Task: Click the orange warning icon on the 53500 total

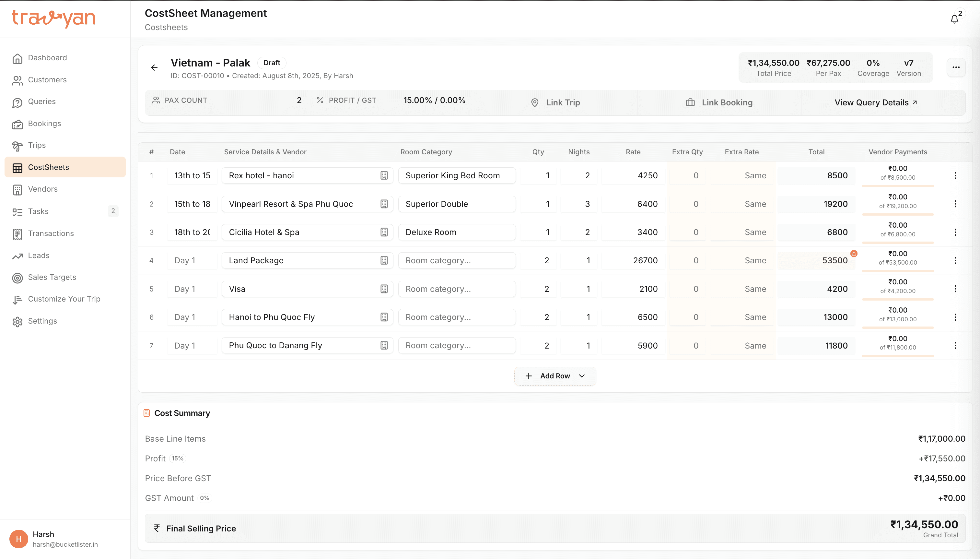Action: [x=854, y=253]
